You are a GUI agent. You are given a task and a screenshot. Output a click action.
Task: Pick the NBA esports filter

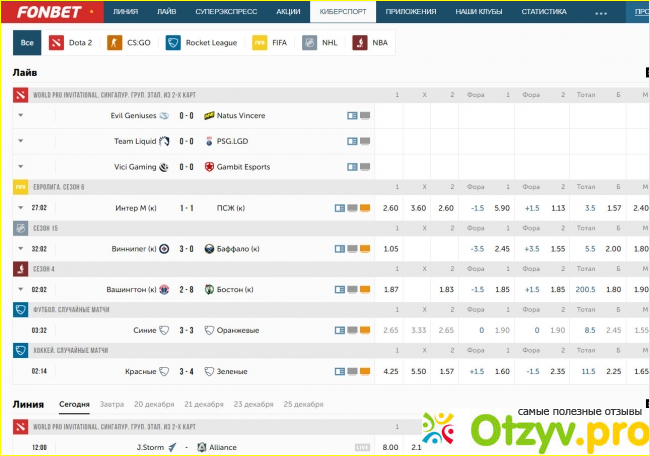371,43
